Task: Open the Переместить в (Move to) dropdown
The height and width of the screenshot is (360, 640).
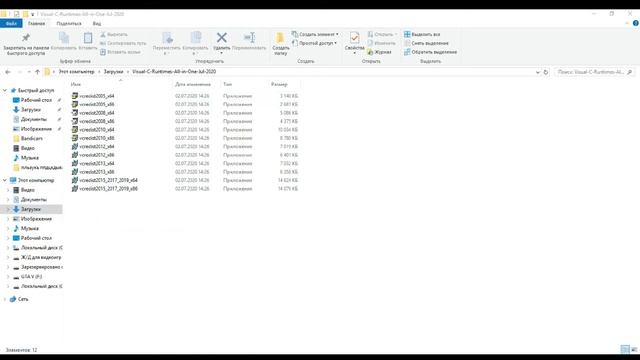Action: [x=167, y=53]
